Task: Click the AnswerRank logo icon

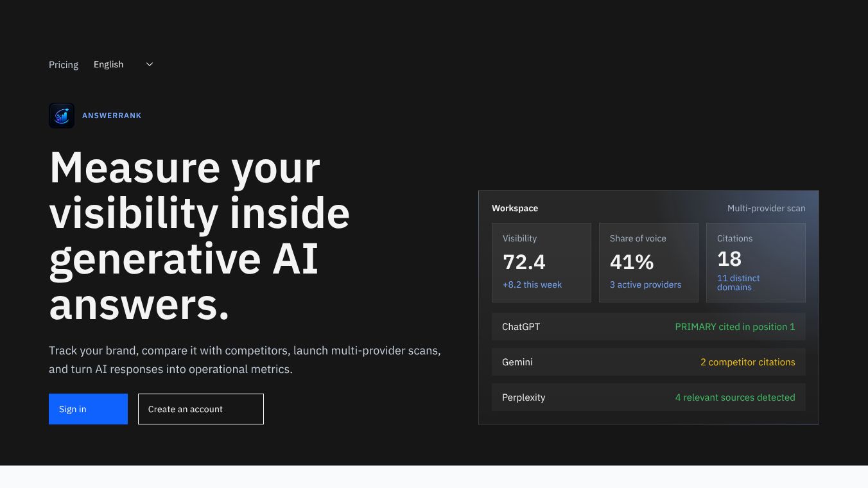Action: [62, 116]
